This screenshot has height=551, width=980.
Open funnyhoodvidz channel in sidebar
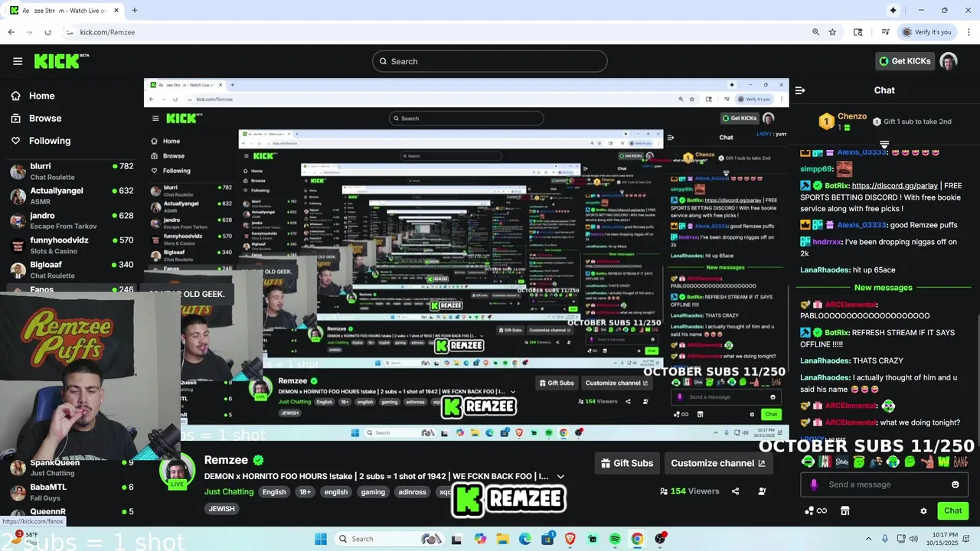point(72,245)
